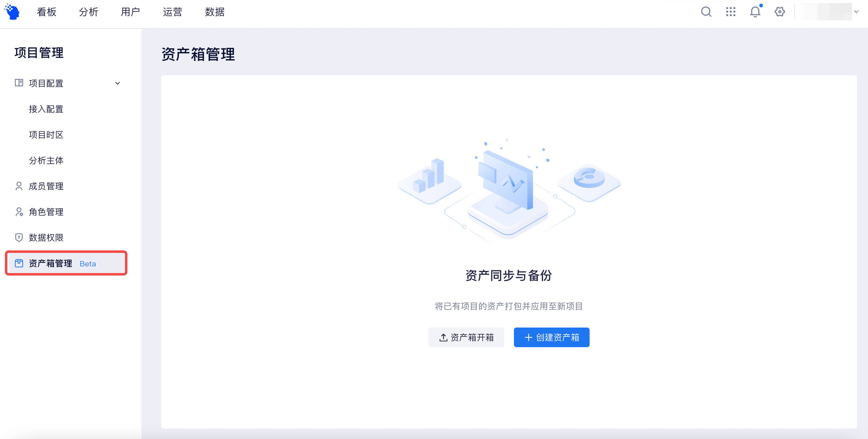This screenshot has height=439, width=868.
Task: Click the blurred user account name
Action: coord(827,12)
